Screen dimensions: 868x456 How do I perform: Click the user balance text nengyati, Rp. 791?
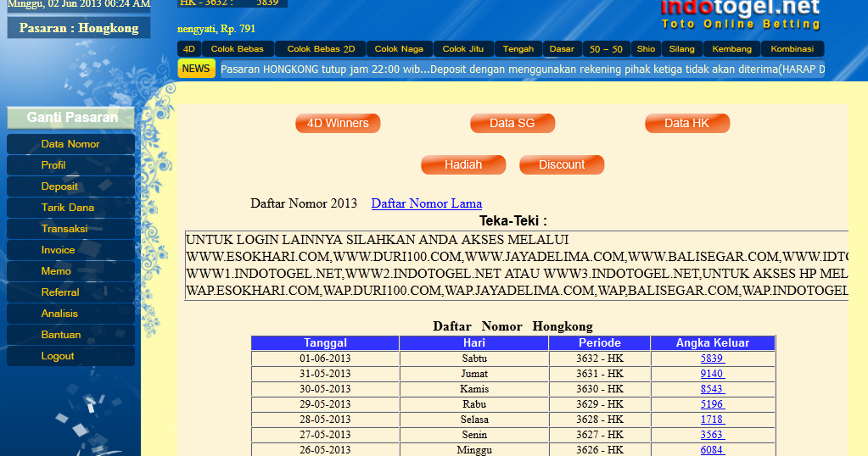tap(216, 29)
